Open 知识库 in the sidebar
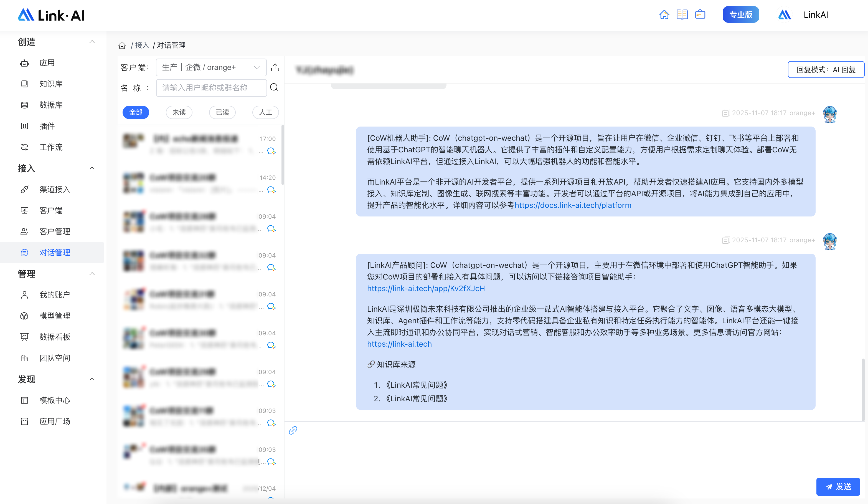Viewport: 868px width, 504px height. (x=51, y=84)
